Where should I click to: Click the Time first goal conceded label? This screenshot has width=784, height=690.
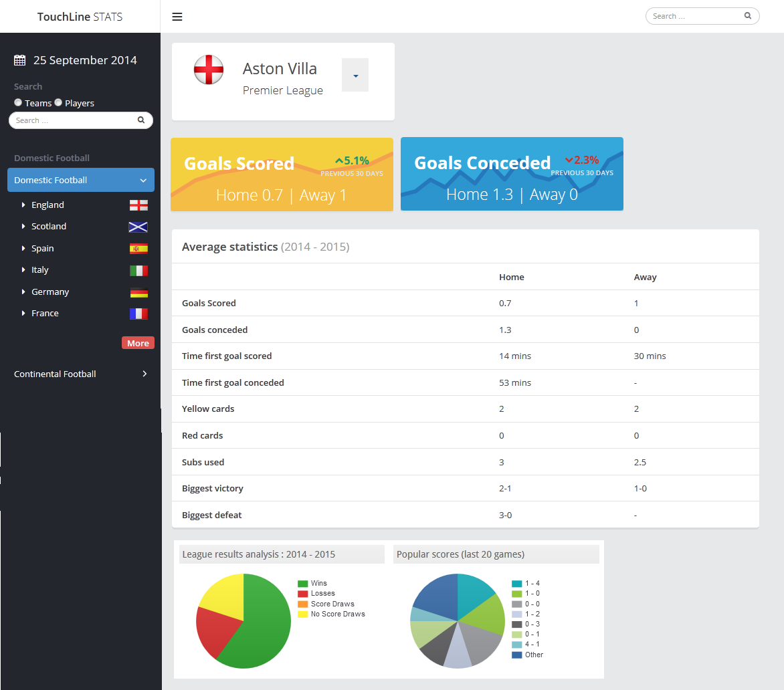click(233, 382)
